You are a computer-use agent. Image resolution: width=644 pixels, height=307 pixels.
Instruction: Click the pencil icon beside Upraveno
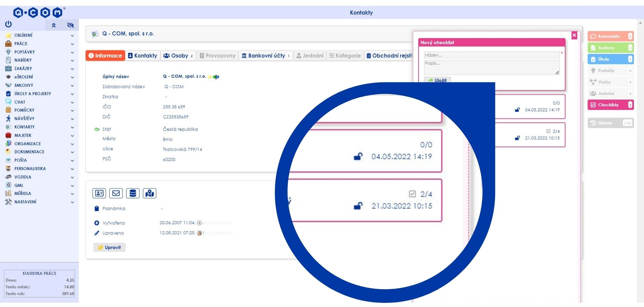pyautogui.click(x=97, y=233)
